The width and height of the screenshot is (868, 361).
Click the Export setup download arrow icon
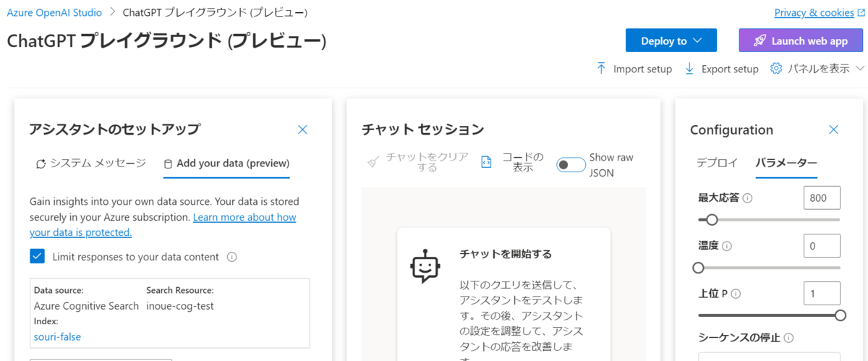click(689, 69)
